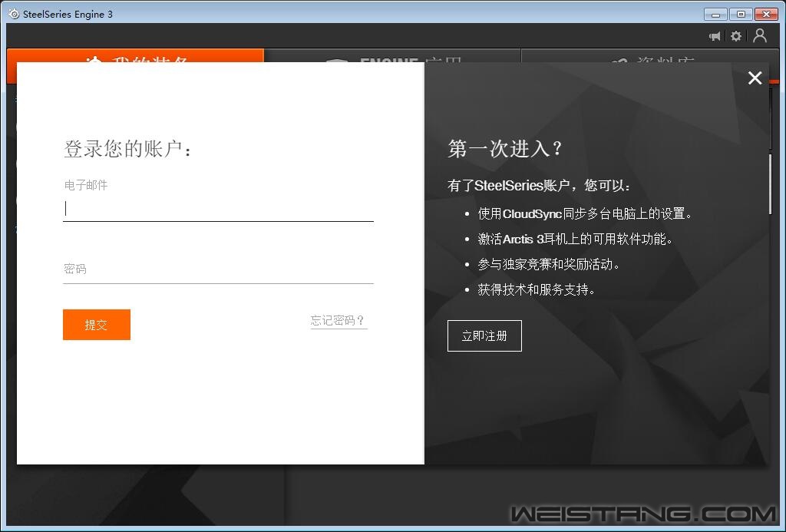Click the 立即注册 register button
786x532 pixels.
pos(484,336)
